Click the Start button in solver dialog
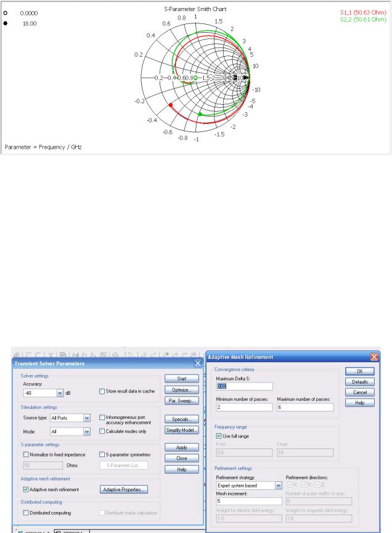Viewport: 392px width, 533px height. pos(182,379)
